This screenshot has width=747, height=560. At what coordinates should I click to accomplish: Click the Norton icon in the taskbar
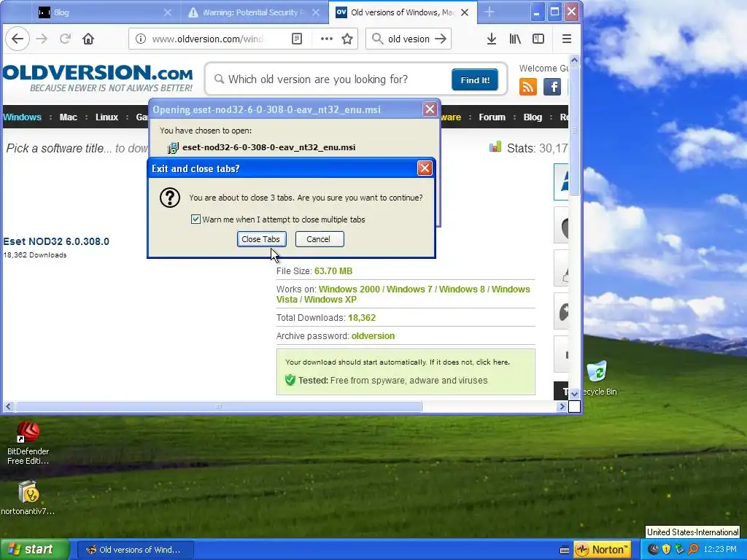point(602,550)
